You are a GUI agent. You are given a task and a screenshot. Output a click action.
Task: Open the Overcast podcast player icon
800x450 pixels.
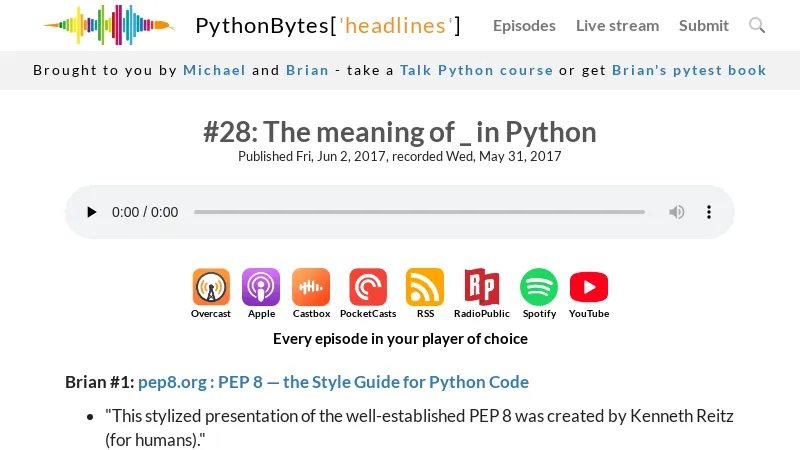pyautogui.click(x=211, y=288)
